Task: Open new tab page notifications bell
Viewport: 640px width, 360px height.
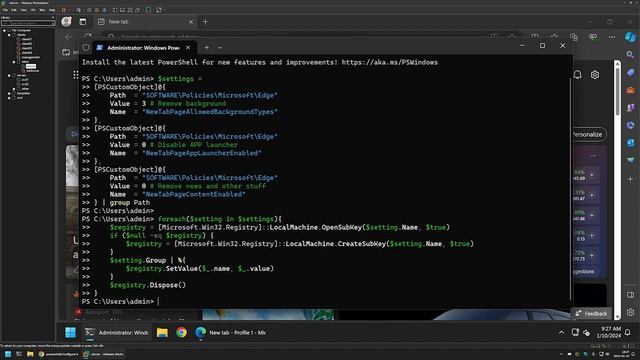Action: (578, 75)
